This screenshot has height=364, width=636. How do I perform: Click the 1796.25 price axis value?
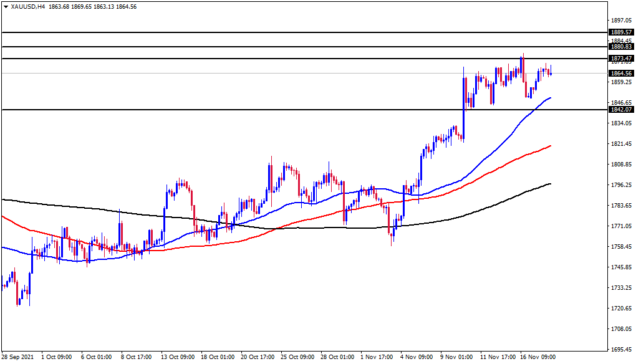[622, 185]
